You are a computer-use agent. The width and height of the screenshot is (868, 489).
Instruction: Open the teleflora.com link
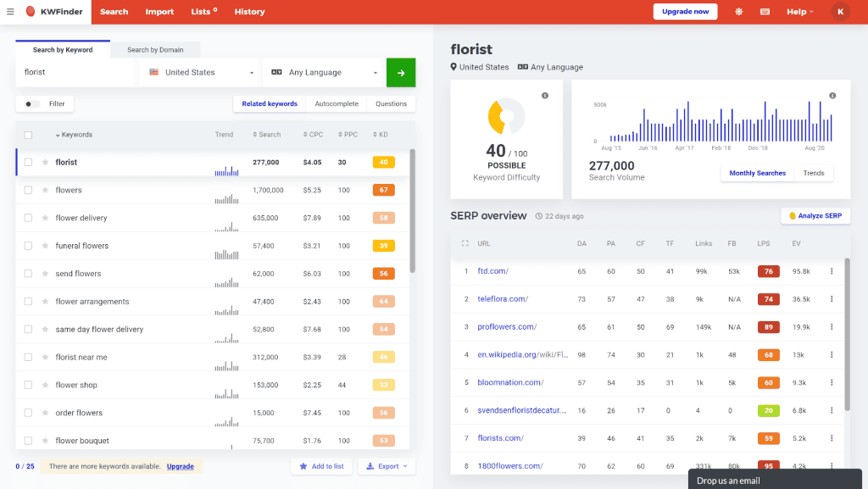pos(502,299)
